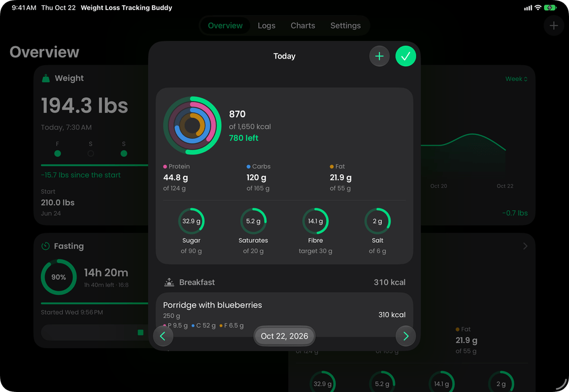Tap the Breakfast section header

click(x=284, y=282)
